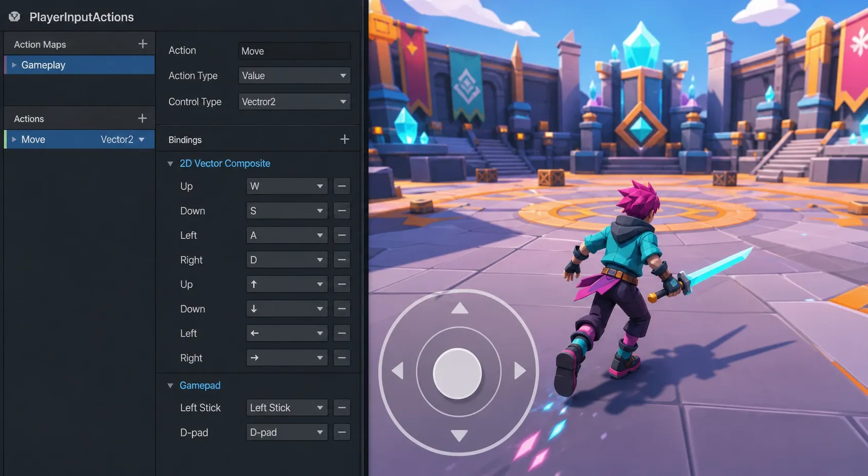
Task: Remove the D Right binding
Action: click(x=342, y=260)
